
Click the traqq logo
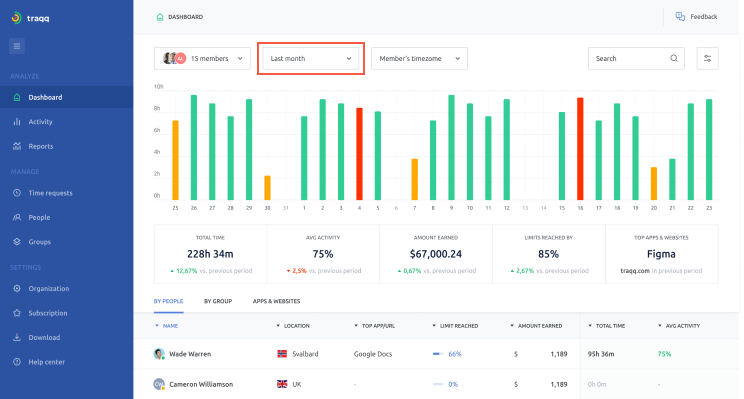(30, 18)
